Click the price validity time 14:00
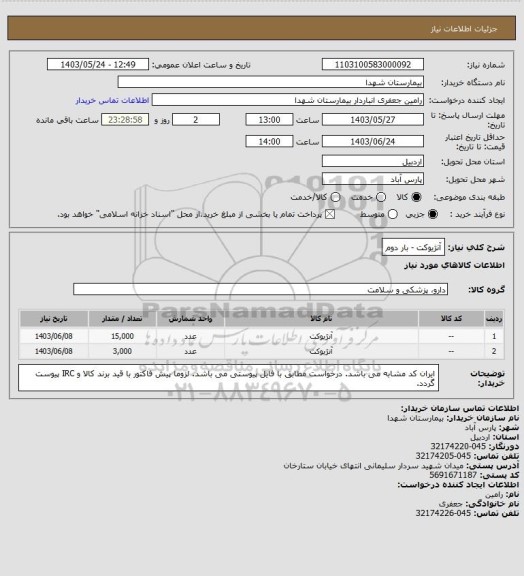 [269, 141]
